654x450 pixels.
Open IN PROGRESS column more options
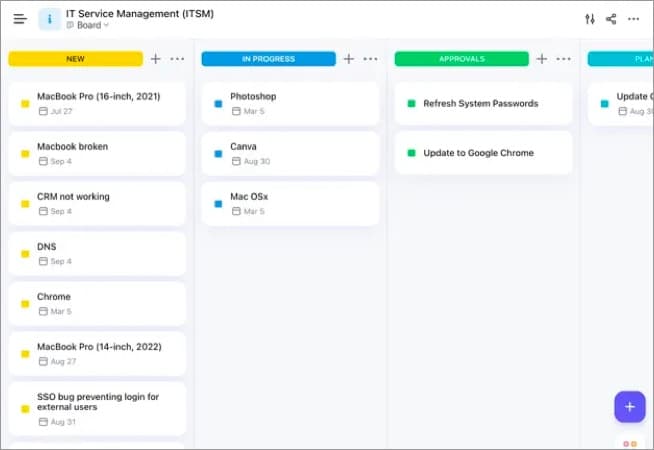[370, 59]
